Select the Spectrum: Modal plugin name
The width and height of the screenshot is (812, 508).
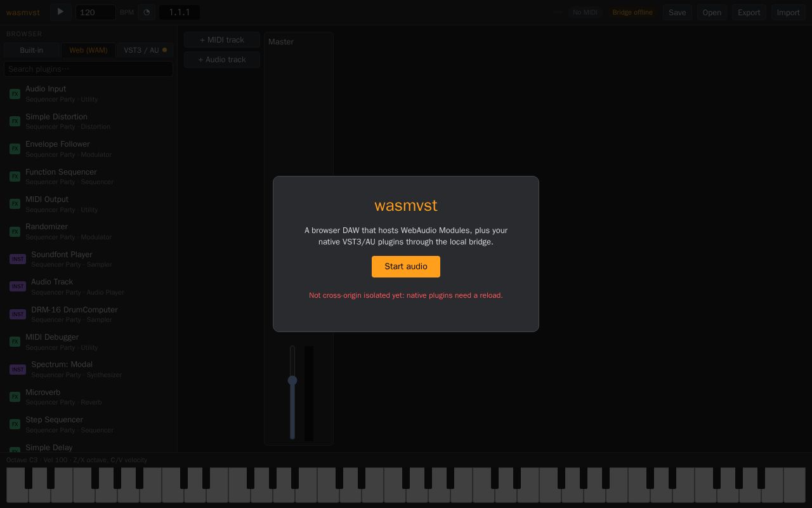coord(62,364)
